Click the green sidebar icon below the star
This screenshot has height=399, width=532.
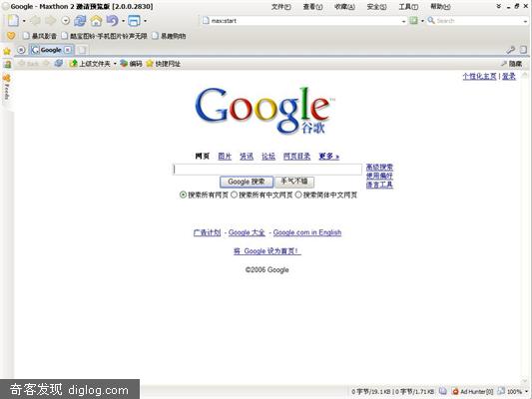7,64
